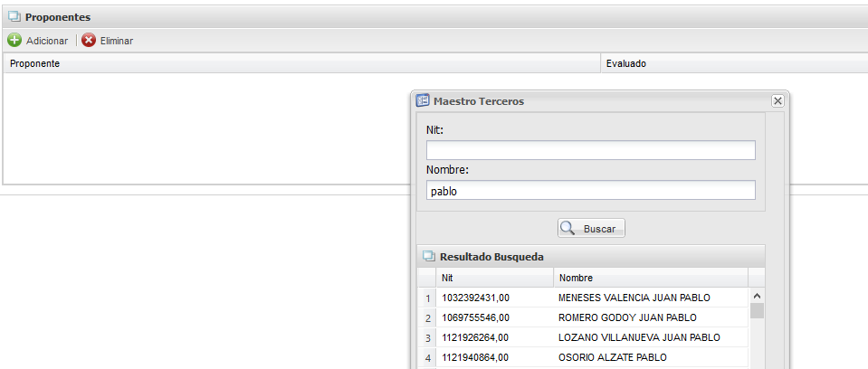Viewport: 868px width, 369px height.
Task: Sort by the Nombre column header
Action: click(x=650, y=278)
